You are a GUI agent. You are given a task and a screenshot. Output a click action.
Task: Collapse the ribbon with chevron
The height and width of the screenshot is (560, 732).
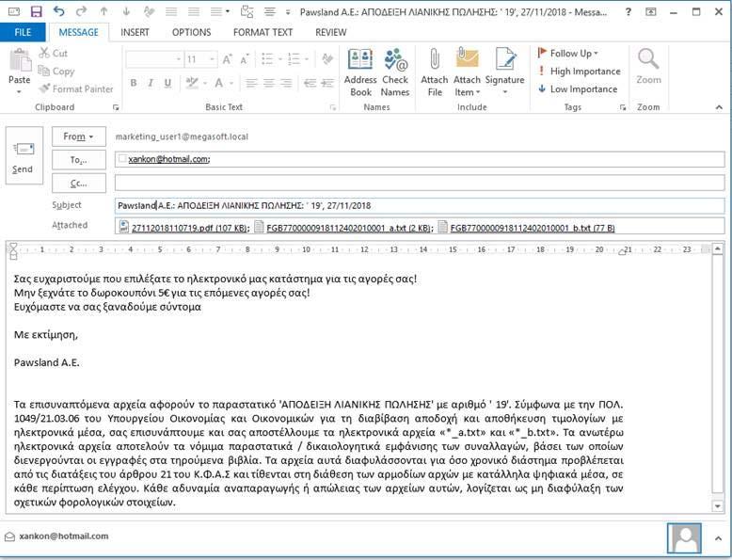[719, 108]
